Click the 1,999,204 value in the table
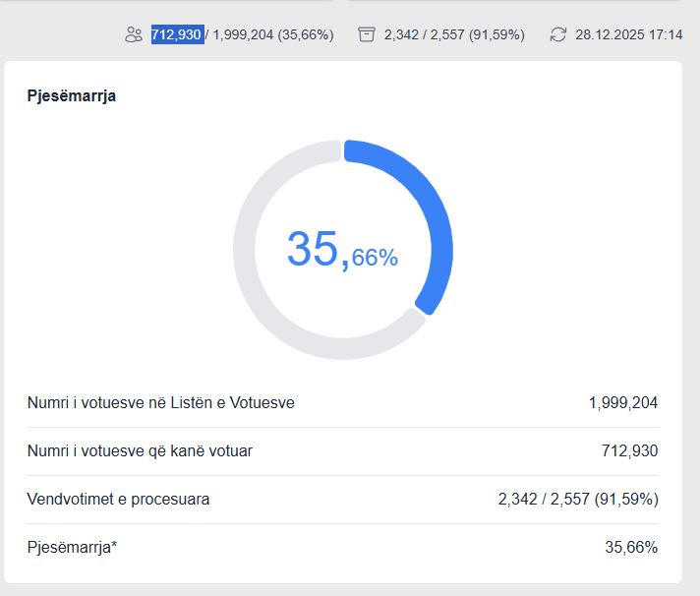Viewport: 700px width, 596px height. click(x=623, y=402)
